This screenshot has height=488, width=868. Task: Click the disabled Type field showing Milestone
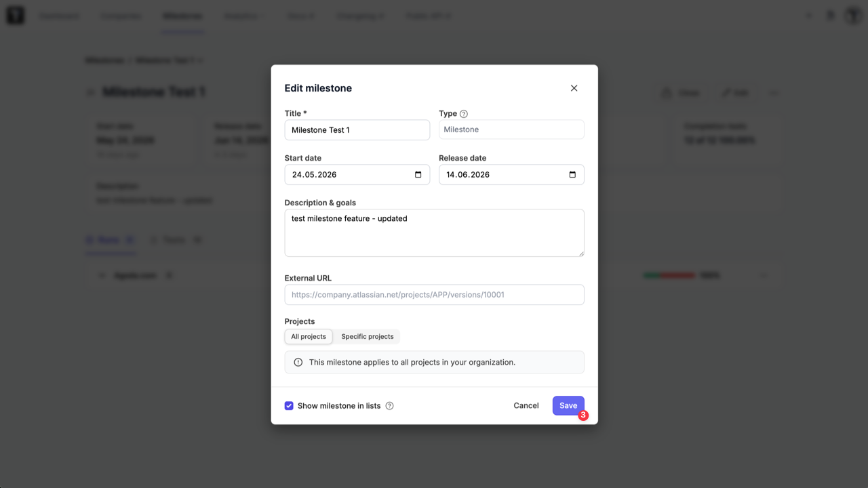[x=511, y=129]
